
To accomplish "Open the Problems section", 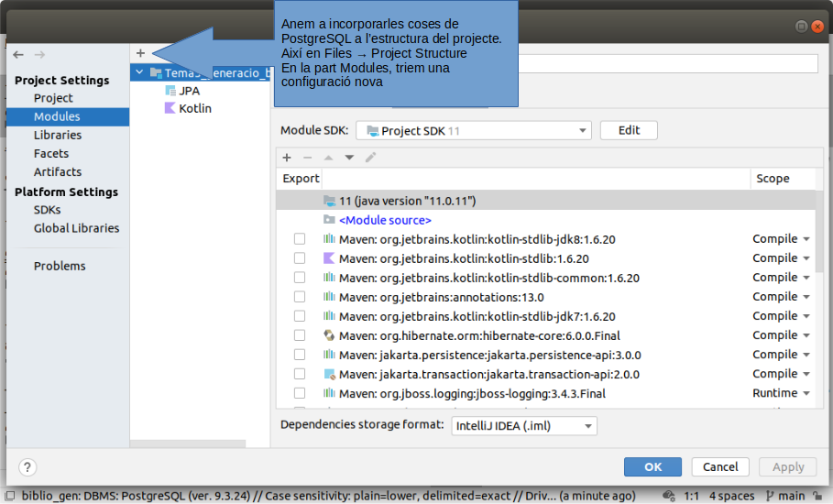I will 60,266.
